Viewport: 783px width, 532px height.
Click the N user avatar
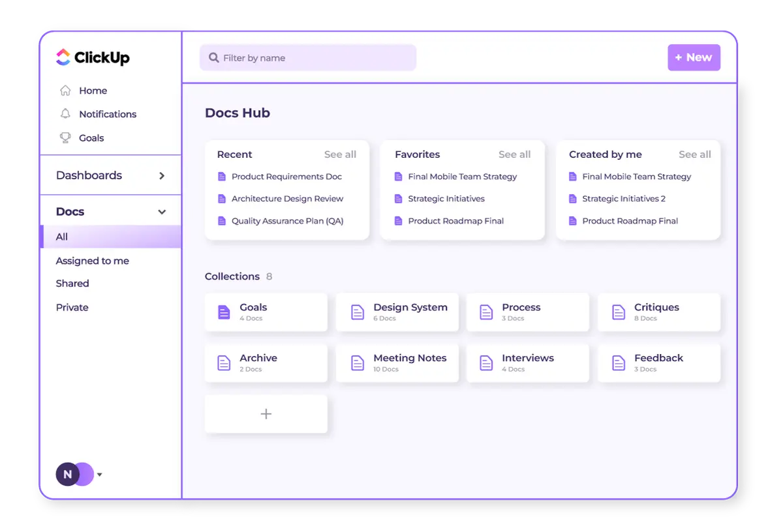coord(68,475)
